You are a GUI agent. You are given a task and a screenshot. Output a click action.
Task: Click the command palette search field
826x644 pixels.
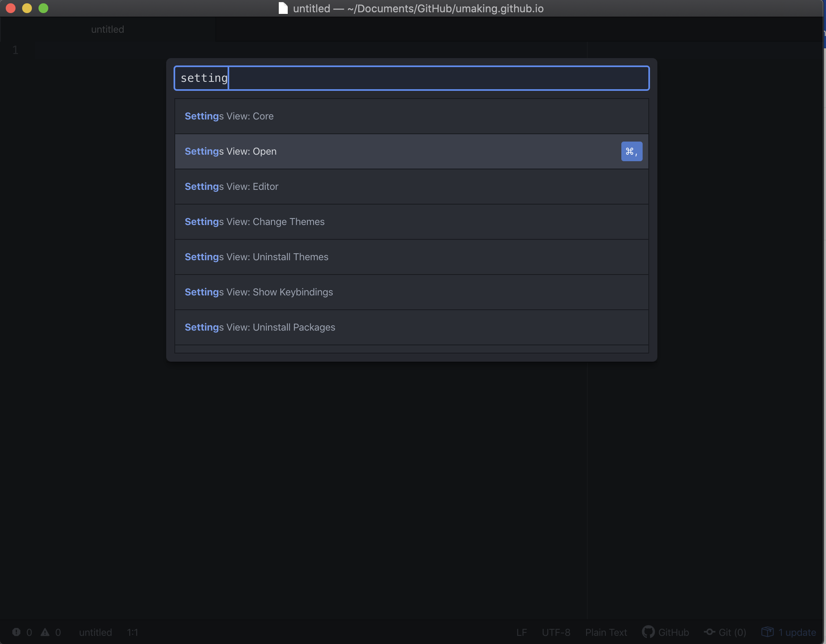tap(411, 78)
